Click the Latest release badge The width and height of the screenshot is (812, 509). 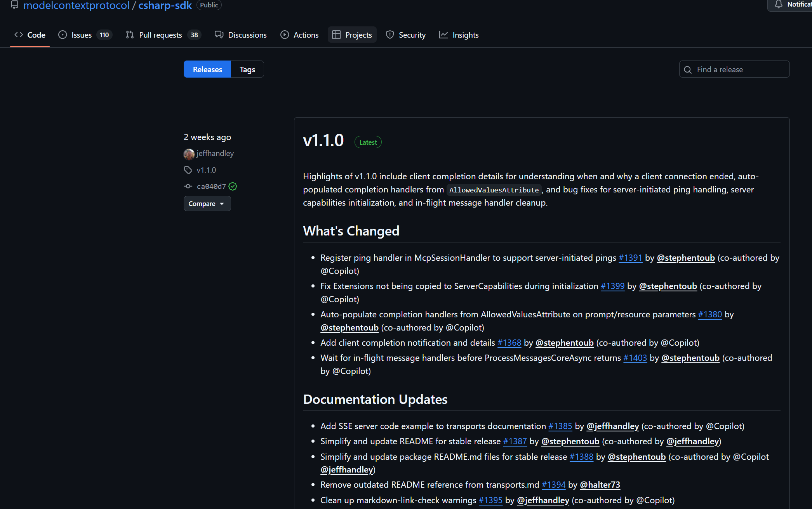[x=368, y=142]
